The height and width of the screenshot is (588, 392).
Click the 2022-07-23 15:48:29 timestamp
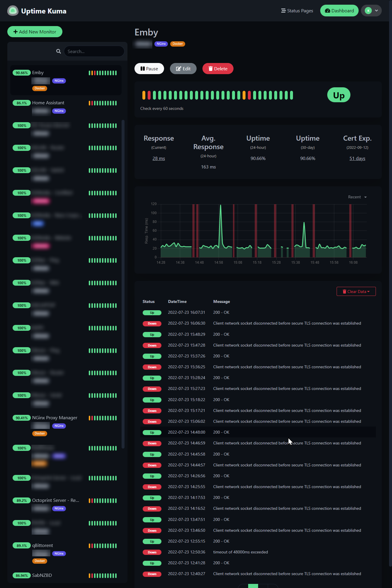tap(187, 335)
